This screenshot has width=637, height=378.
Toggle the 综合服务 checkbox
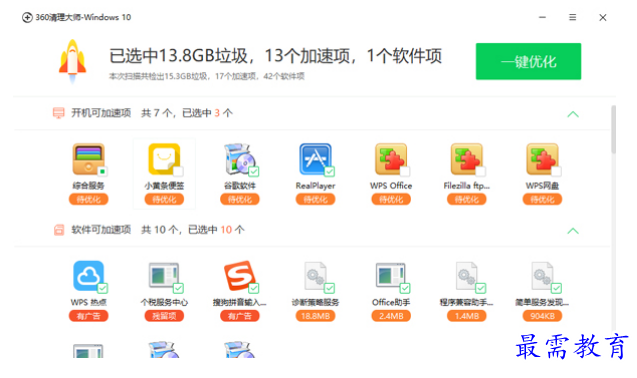[x=103, y=172]
